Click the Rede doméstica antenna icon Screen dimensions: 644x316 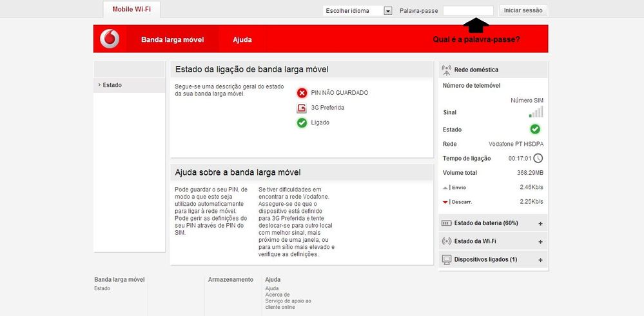click(x=447, y=70)
